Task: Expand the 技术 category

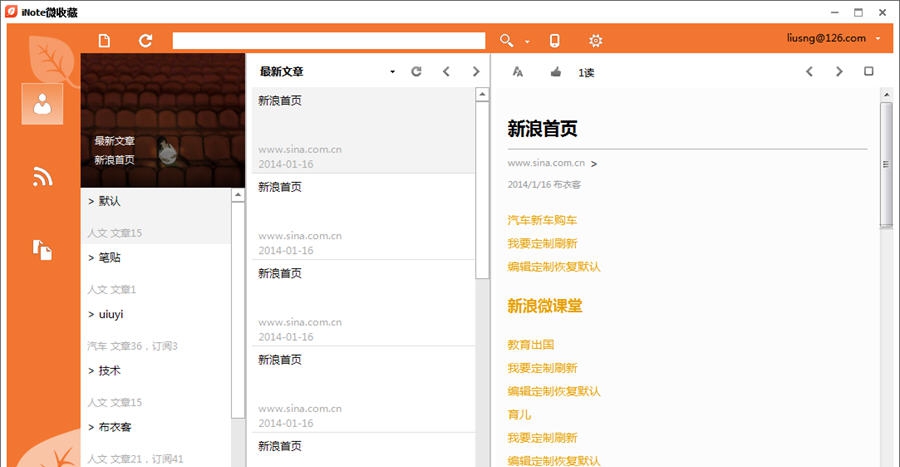Action: 108,370
